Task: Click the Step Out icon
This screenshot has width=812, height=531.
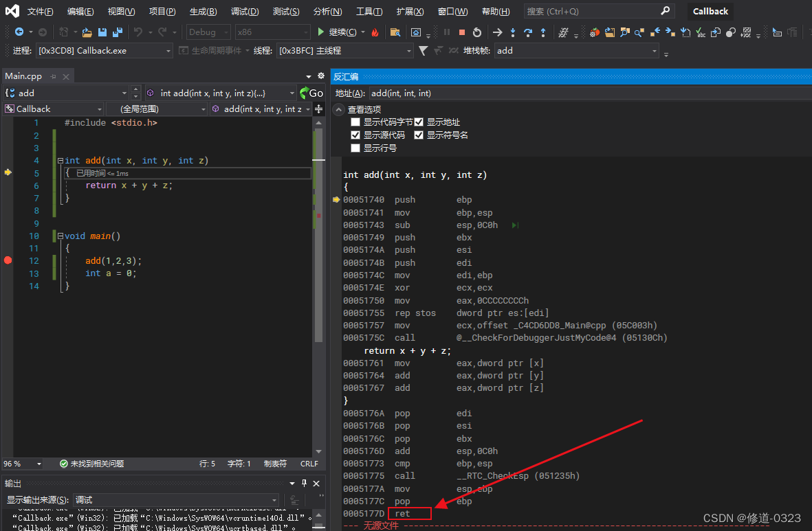Action: coord(543,32)
